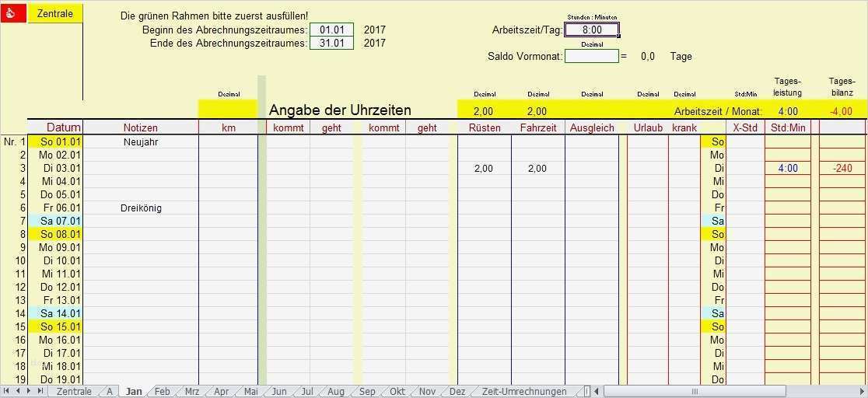Image resolution: width=868 pixels, height=398 pixels.
Task: Open the Mrz sheet tab
Action: point(192,391)
